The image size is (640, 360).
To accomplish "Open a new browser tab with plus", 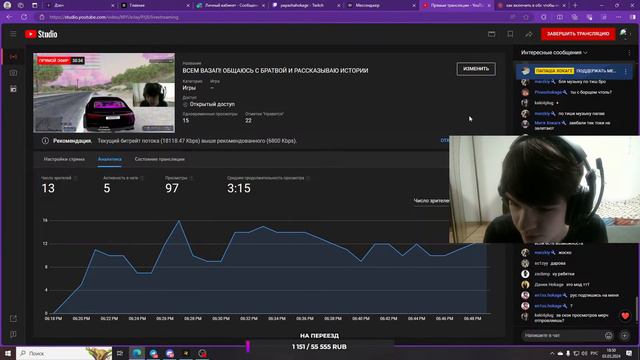I will point(575,5).
